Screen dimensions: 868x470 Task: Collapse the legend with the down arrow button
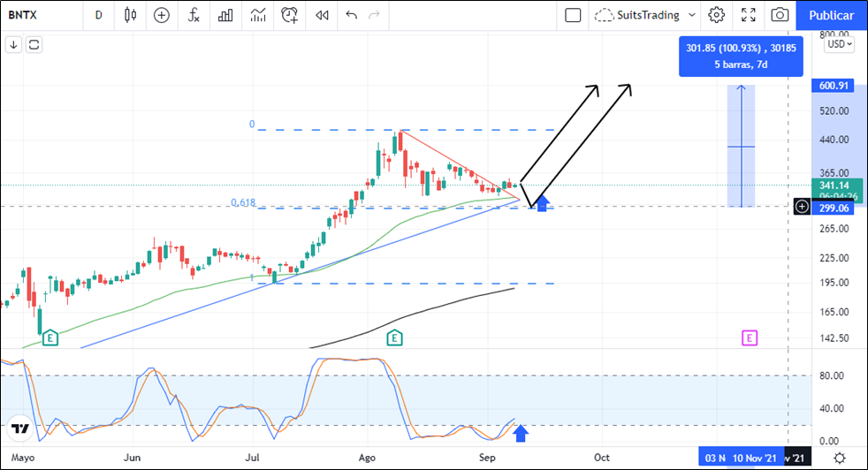[13, 44]
